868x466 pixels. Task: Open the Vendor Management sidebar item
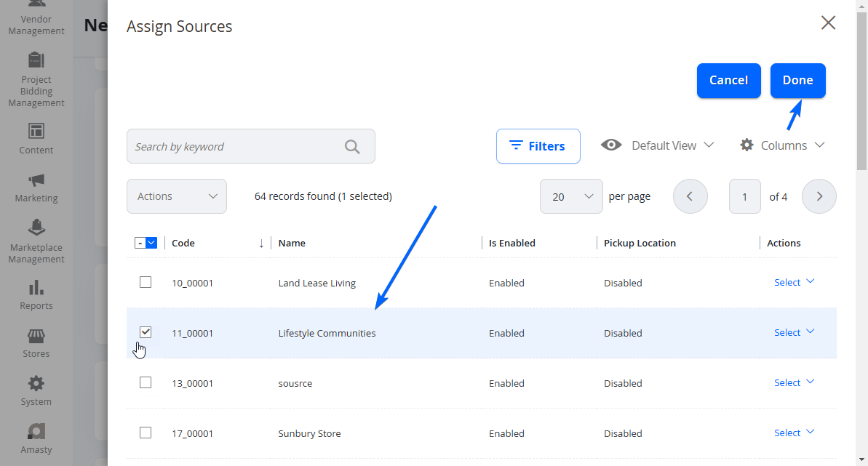(x=36, y=17)
